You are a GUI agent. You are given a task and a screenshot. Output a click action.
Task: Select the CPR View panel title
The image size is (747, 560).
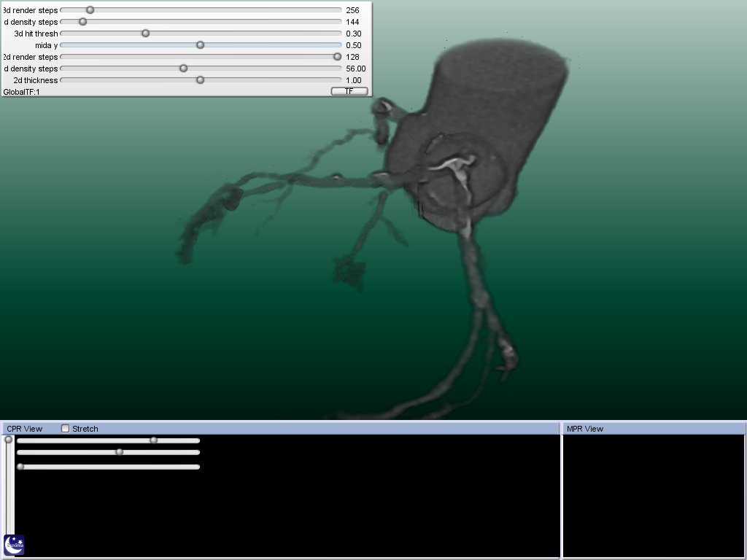25,429
